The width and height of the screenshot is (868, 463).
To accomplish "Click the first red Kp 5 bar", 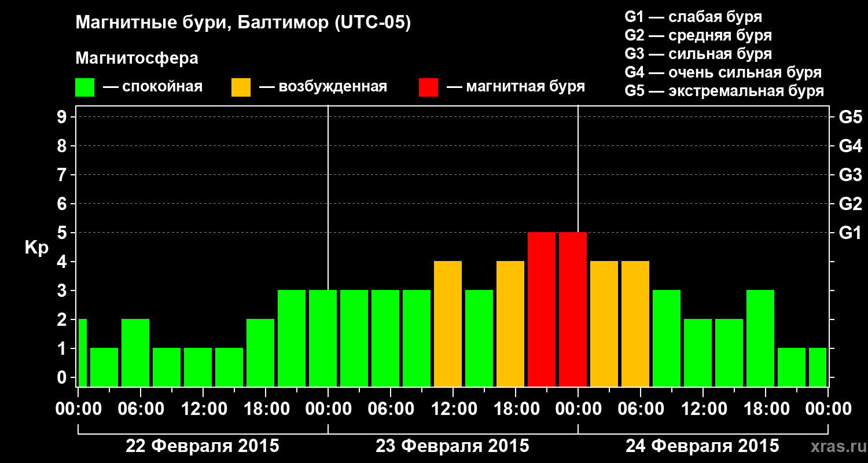I will [542, 309].
